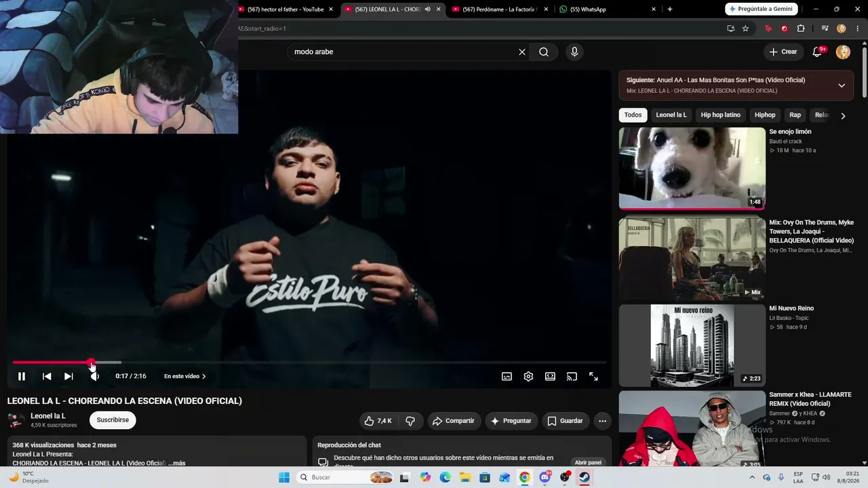Start voice search with the microphone icon
Screen dimensions: 868x488
coord(574,52)
